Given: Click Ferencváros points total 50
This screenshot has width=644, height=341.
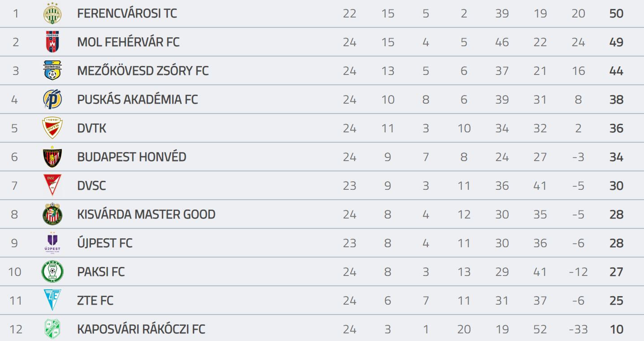Looking at the screenshot, I should [617, 13].
